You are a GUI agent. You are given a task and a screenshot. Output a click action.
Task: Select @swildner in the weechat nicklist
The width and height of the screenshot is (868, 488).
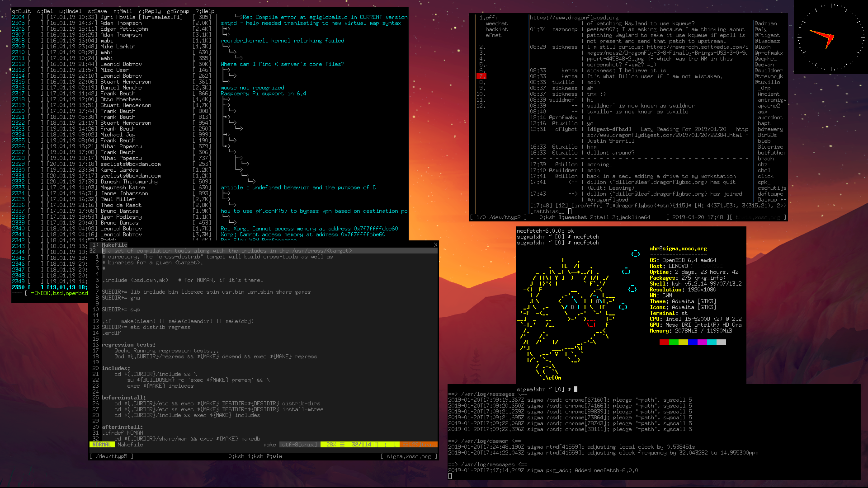[769, 70]
